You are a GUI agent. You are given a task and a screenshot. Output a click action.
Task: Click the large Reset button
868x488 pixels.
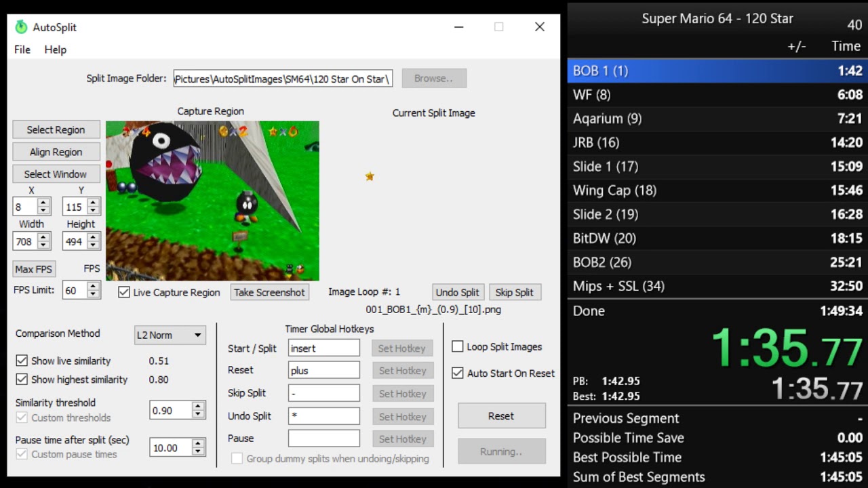point(502,416)
